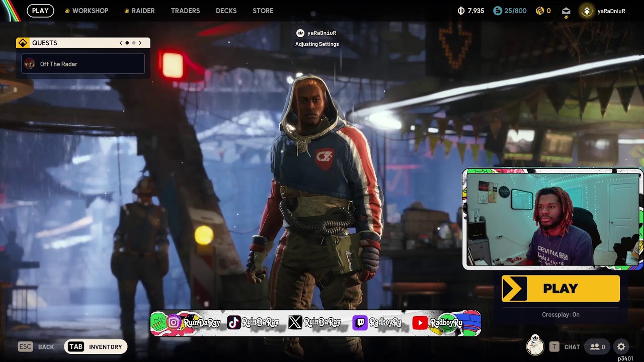Click the Crossplay: On label
Screen dimensions: 644x362
[560, 315]
